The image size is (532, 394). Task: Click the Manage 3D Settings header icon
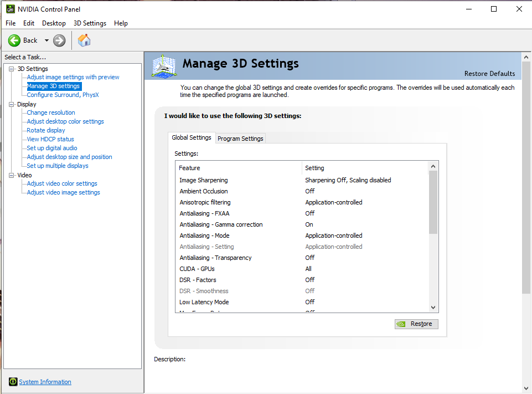point(164,66)
